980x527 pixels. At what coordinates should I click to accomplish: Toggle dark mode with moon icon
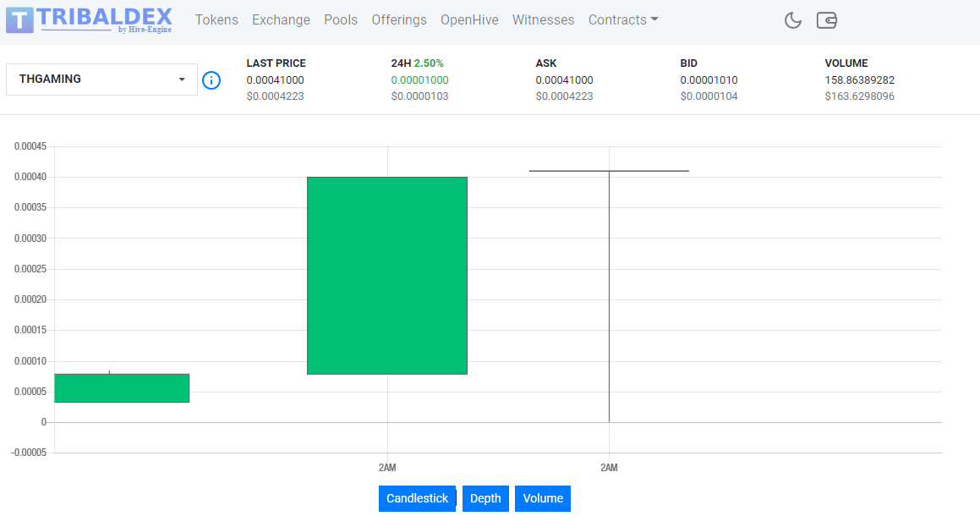click(792, 20)
